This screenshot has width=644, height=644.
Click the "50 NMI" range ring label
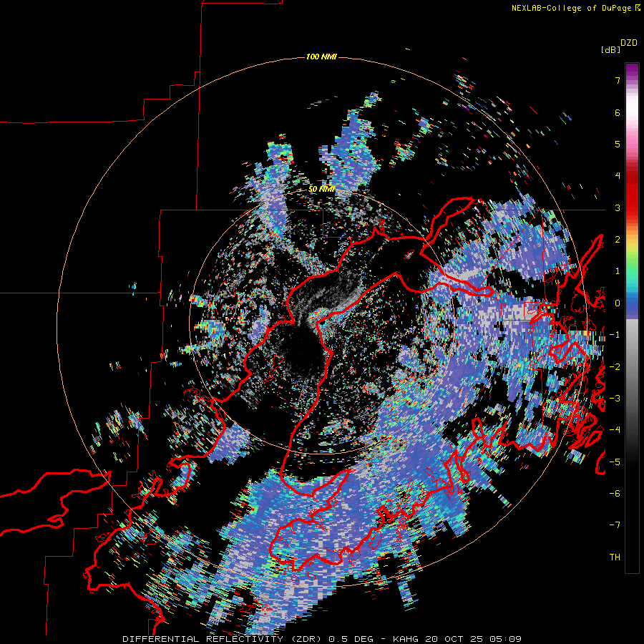pyautogui.click(x=321, y=190)
